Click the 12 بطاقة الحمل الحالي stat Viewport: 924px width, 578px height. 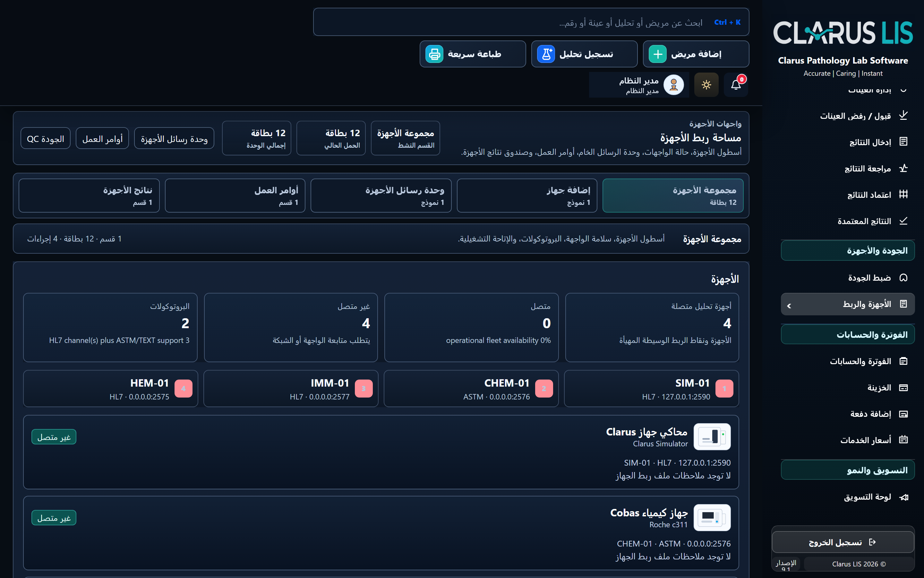click(331, 138)
